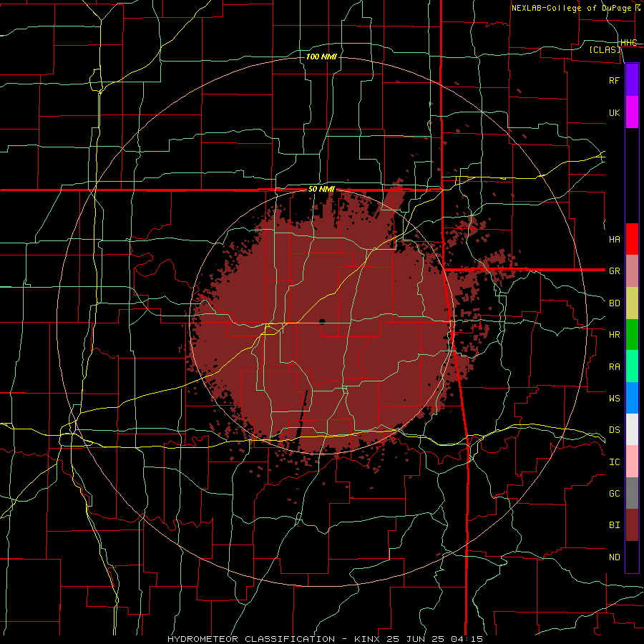The image size is (644, 644).
Task: Select the GR pink legend swatch
Action: [x=632, y=271]
